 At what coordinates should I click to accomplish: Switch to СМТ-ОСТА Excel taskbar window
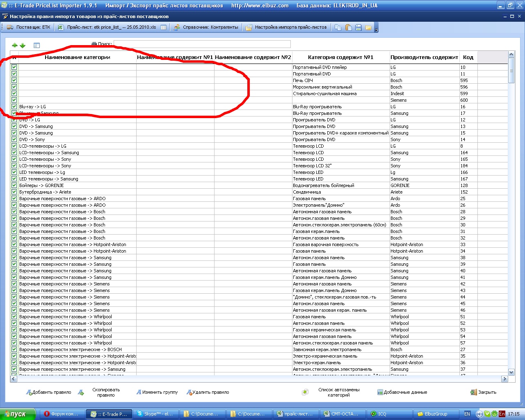coord(342,414)
